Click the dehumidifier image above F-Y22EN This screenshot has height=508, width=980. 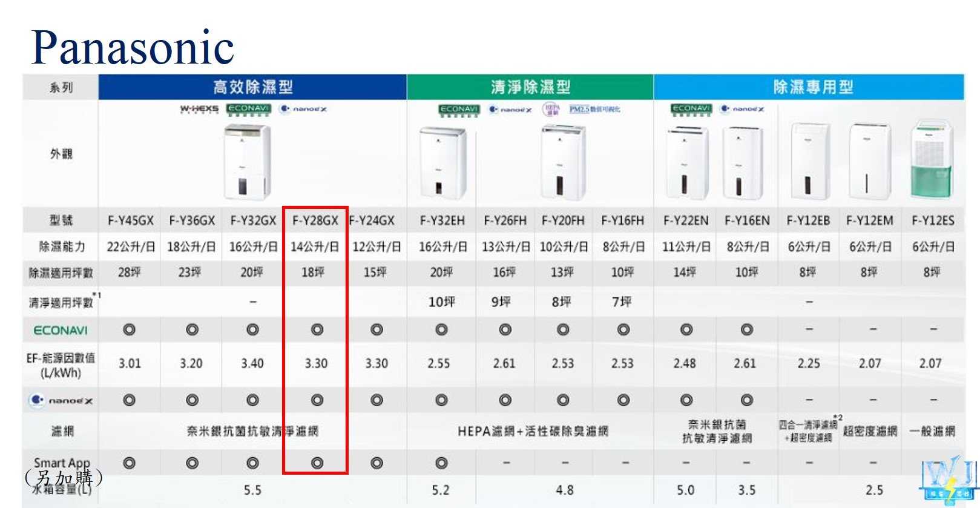pyautogui.click(x=687, y=163)
